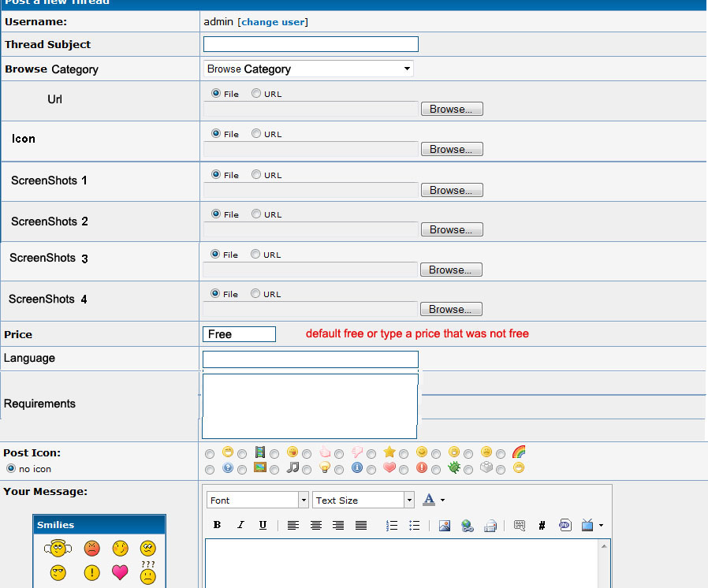The image size is (708, 588).
Task: Click Browse button for ScreenShots 4
Action: [x=450, y=310]
